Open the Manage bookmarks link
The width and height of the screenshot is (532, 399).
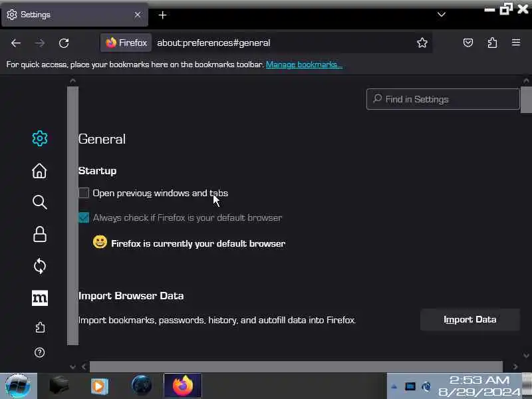pos(304,65)
